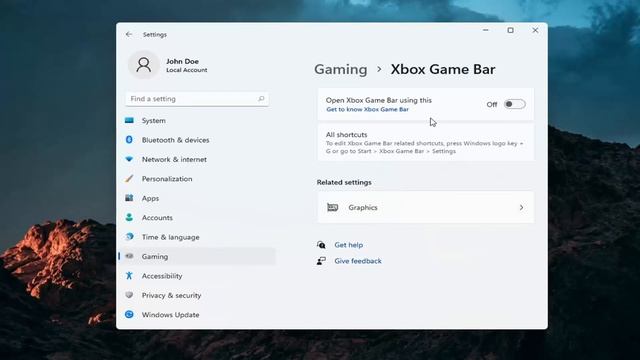Click the Apps icon in sidebar
This screenshot has height=360, width=640.
pyautogui.click(x=129, y=198)
